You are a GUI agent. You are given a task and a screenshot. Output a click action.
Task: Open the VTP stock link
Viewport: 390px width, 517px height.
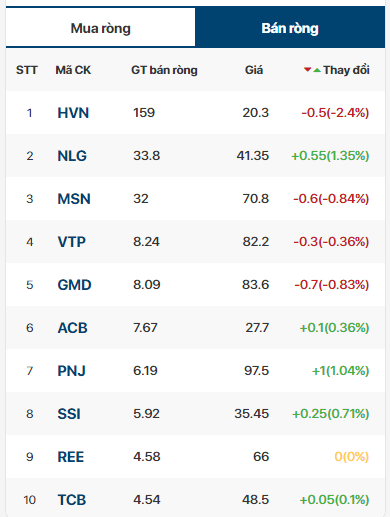72,242
